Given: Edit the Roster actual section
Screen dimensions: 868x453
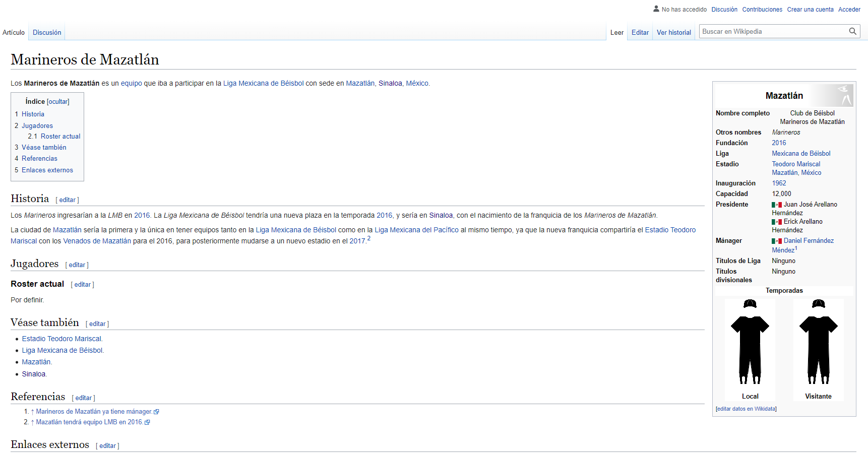Looking at the screenshot, I should [82, 285].
